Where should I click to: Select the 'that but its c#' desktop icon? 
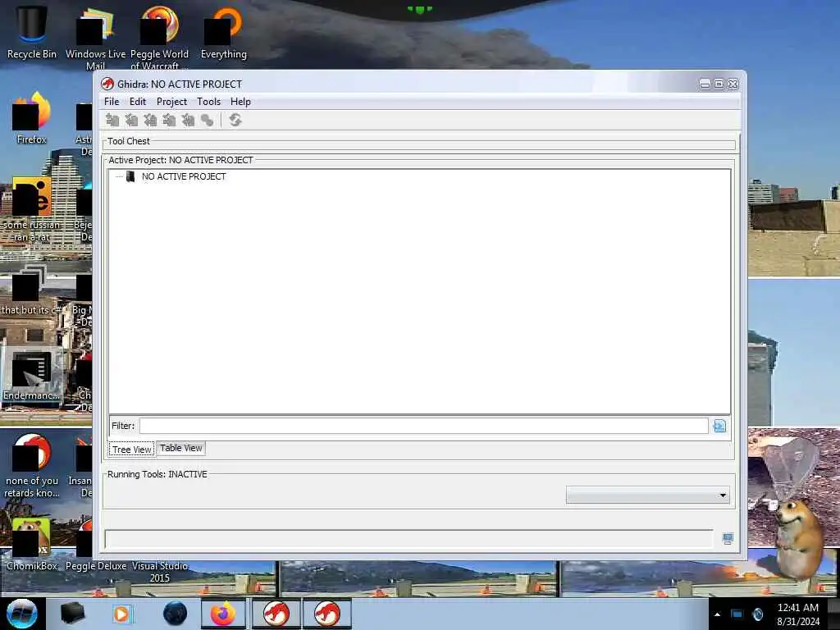click(32, 290)
